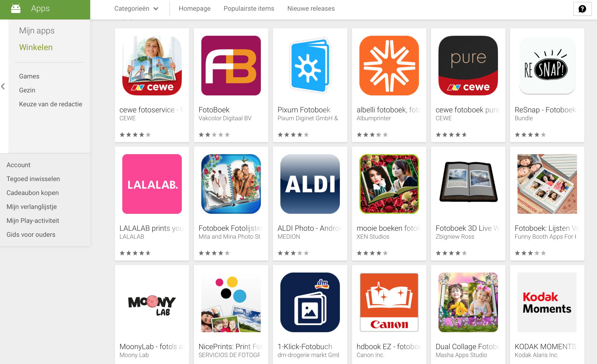Open Mijn verlanglijstje link
Screen dimensions: 597x364
click(x=32, y=207)
